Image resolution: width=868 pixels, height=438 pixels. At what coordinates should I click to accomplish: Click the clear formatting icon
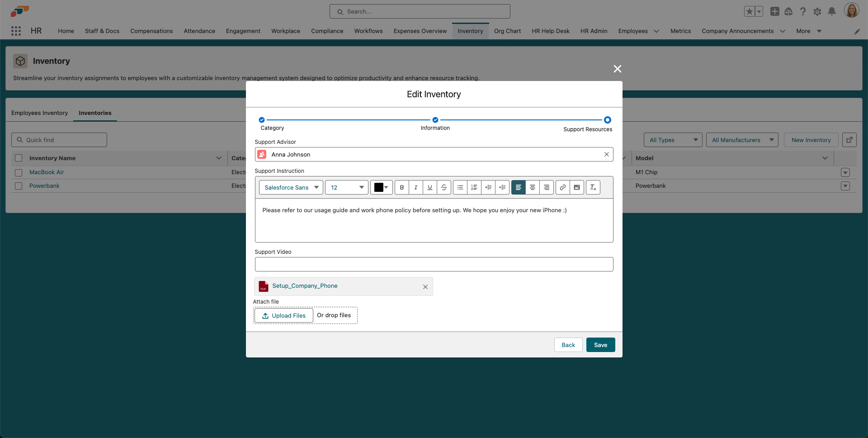[x=593, y=187]
